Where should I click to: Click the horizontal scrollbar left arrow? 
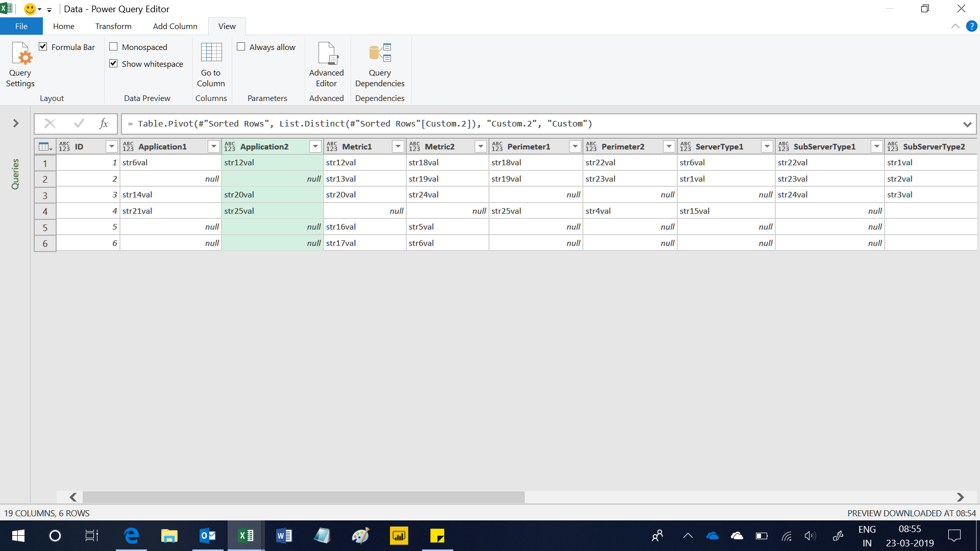(x=73, y=497)
